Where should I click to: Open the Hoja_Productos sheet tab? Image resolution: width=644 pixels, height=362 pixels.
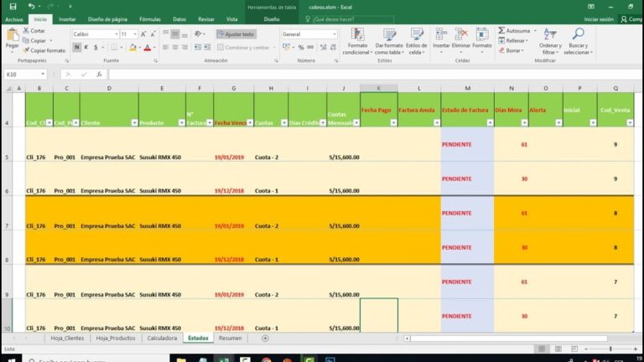[116, 339]
